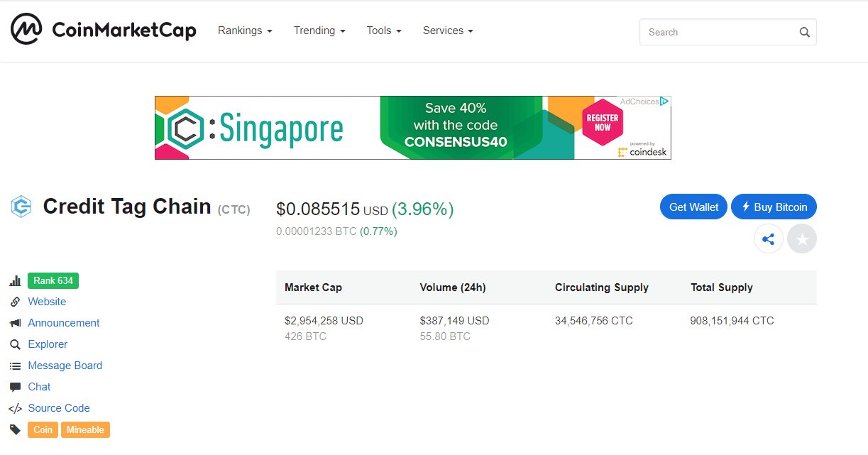Click the magnifier icon beside Explorer

(x=15, y=344)
